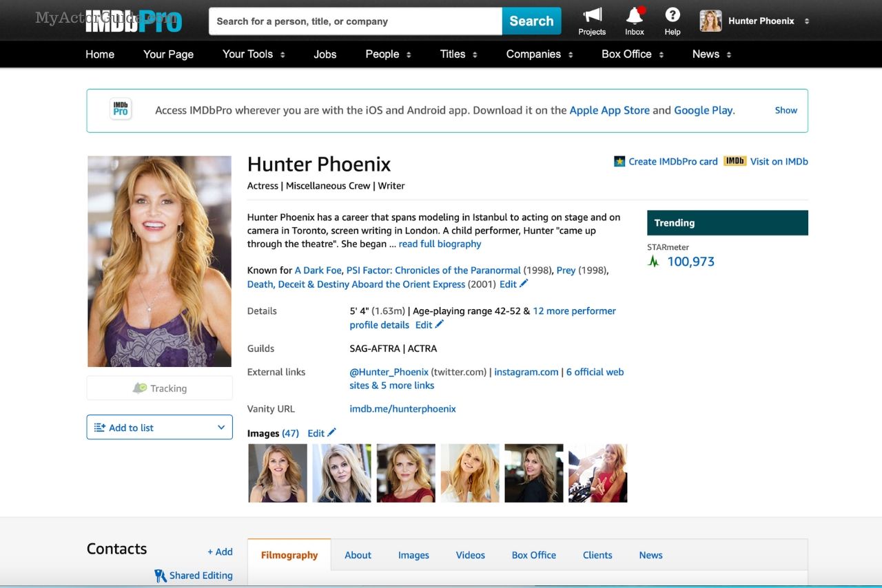Image resolution: width=882 pixels, height=588 pixels.
Task: Switch to the News profile tab
Action: coord(650,555)
